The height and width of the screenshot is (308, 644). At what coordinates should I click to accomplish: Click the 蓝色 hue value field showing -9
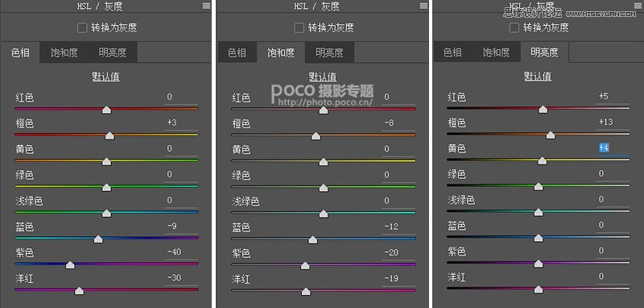pos(181,227)
